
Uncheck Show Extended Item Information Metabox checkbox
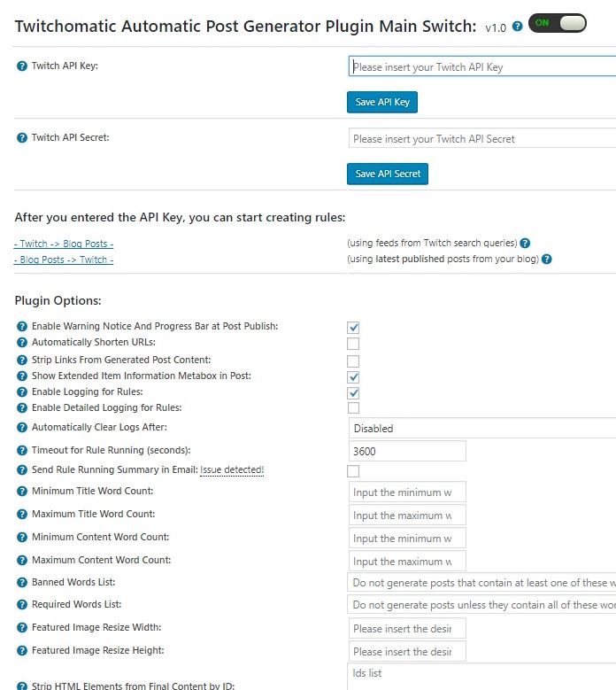[x=353, y=377]
